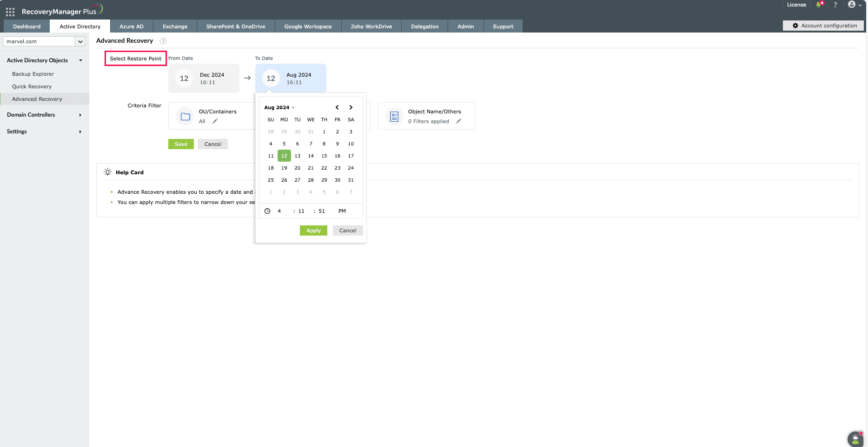Click the Account configuration button
Screen dimensions: 868x447
823,26
